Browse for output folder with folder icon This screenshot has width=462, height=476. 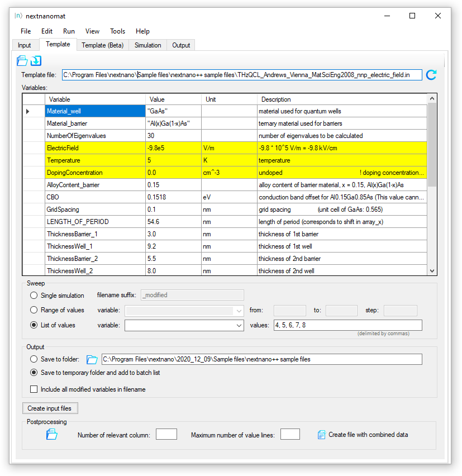pos(92,359)
